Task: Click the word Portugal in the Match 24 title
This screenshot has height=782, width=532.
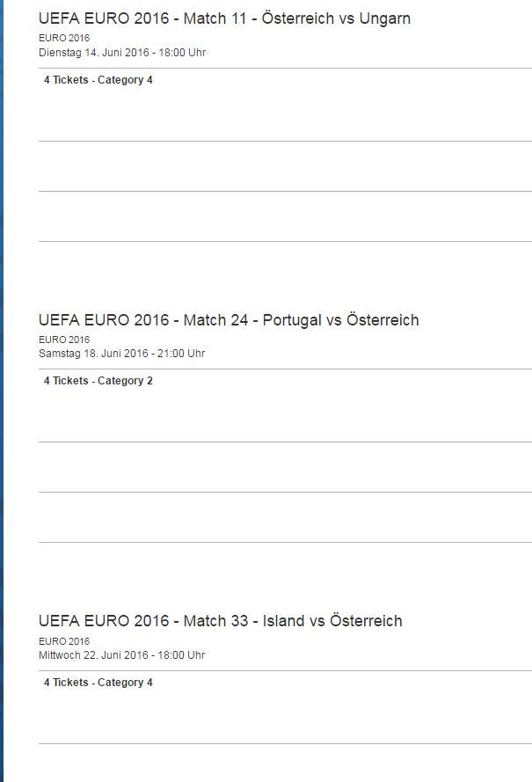Action: 292,320
